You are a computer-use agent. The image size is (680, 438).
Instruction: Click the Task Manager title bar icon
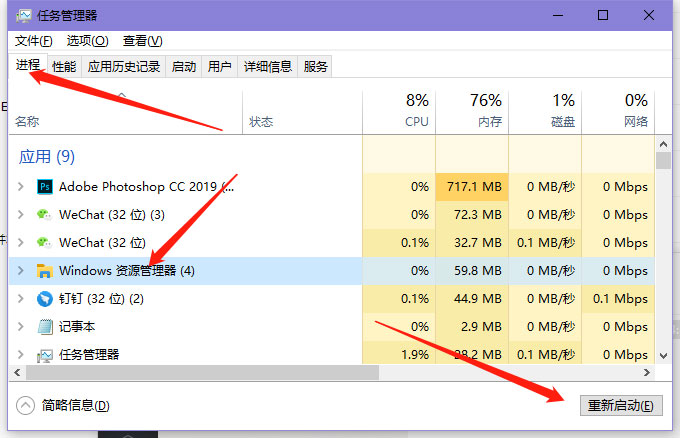pos(23,16)
